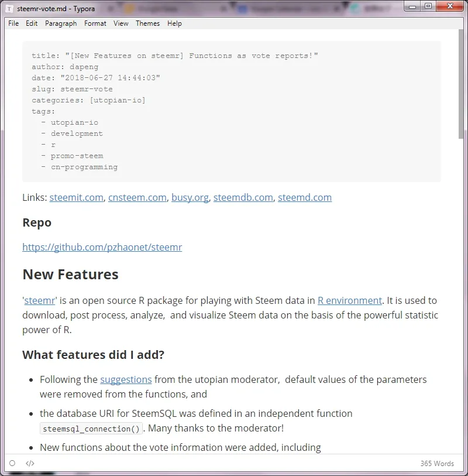Click the 'author: dapeng' line
Viewport: 468px width, 476px height.
(x=65, y=67)
